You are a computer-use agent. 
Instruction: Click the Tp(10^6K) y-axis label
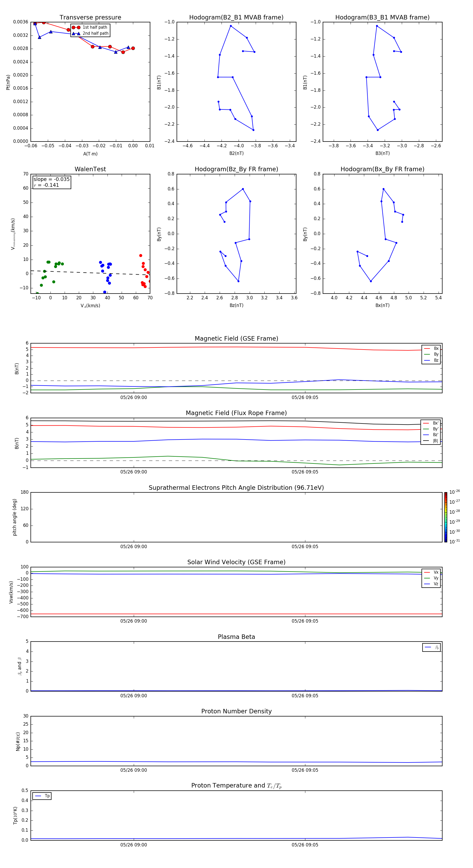[15, 815]
